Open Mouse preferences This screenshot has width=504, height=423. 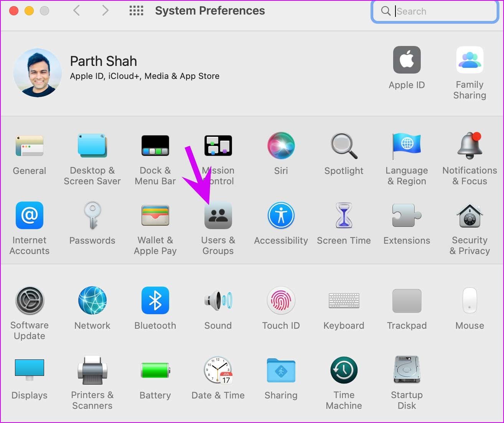[469, 301]
